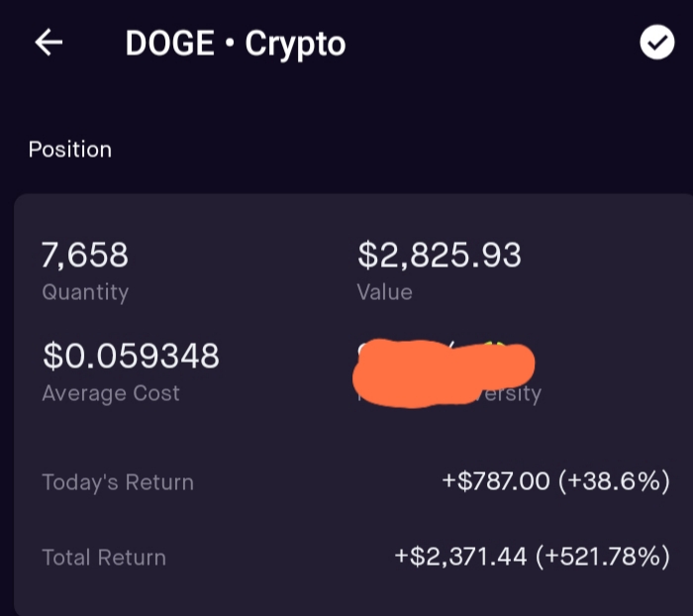Tap the checkmark inside the white circle
The width and height of the screenshot is (693, 616).
[x=657, y=43]
